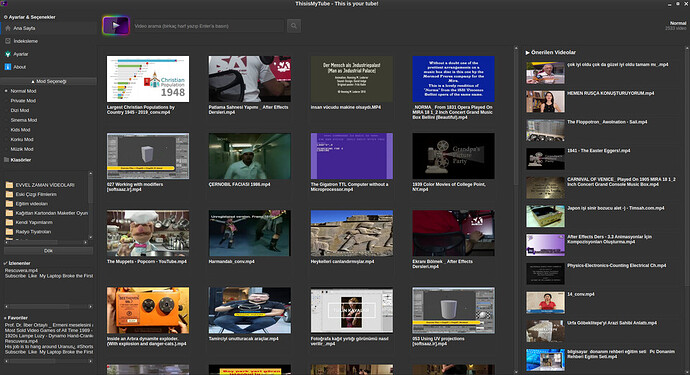Click the folder list scroll-down arrow
The height and width of the screenshot is (375, 690).
pos(91,237)
